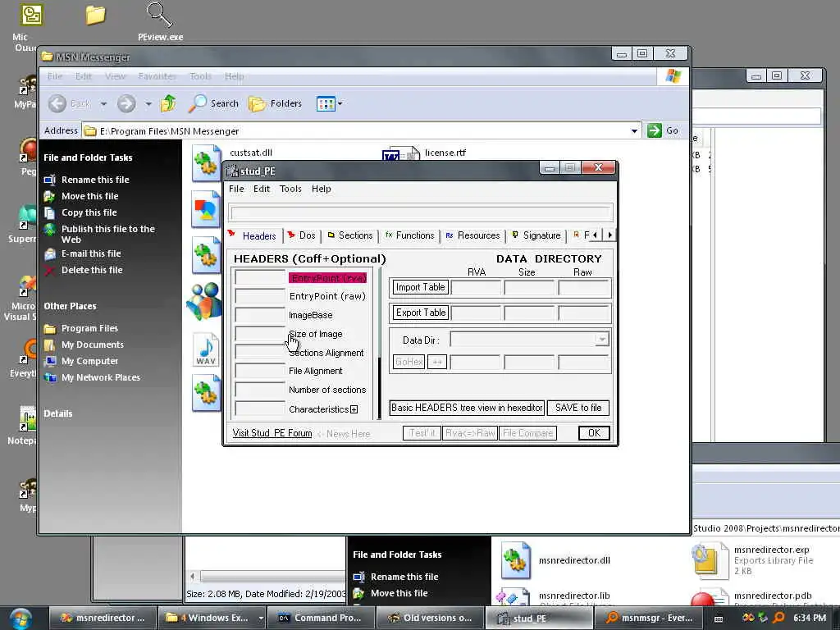Click the Up folder icon

[x=168, y=103]
